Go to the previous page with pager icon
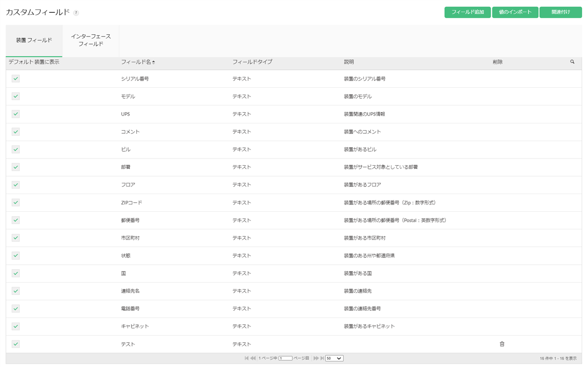The height and width of the screenshot is (367, 588). coord(253,358)
